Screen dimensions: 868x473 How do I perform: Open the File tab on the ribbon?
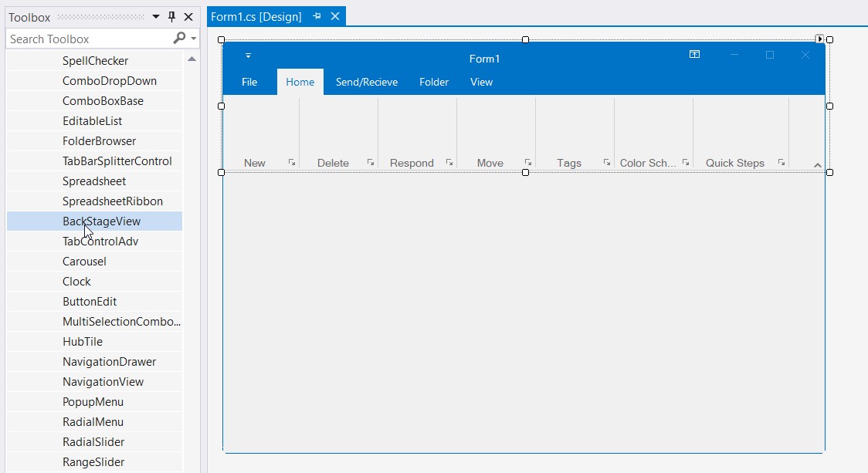coord(249,82)
